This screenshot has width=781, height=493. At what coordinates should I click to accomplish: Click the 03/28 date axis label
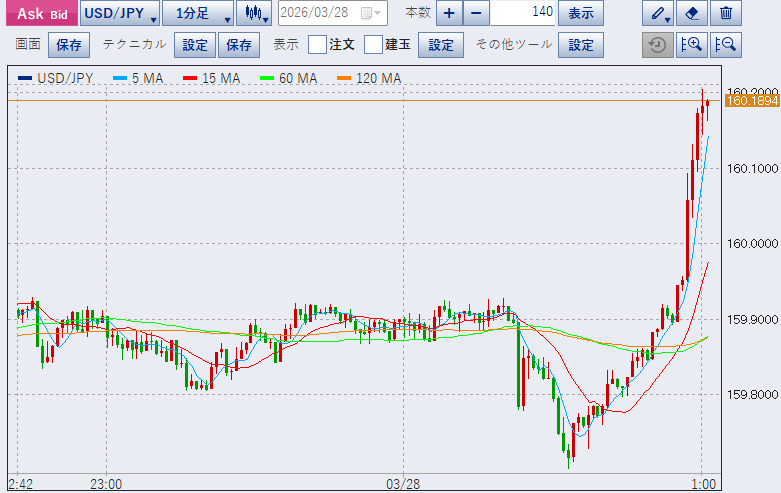pyautogui.click(x=403, y=484)
